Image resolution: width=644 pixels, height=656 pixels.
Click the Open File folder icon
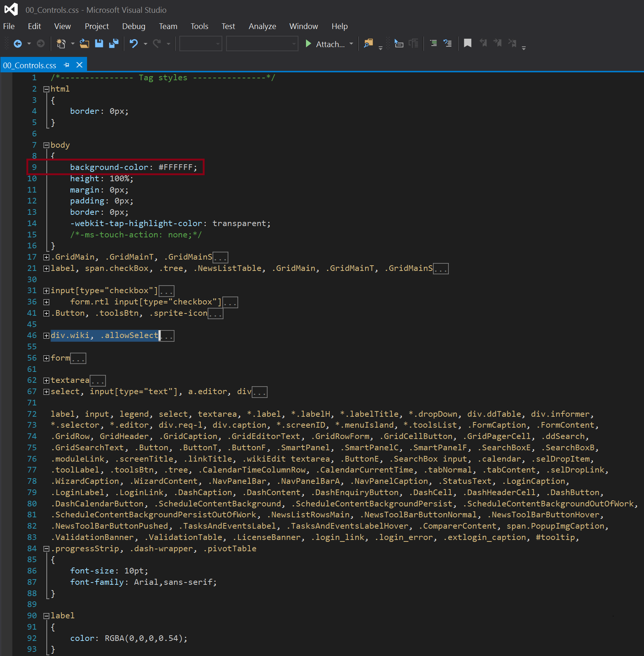(84, 44)
